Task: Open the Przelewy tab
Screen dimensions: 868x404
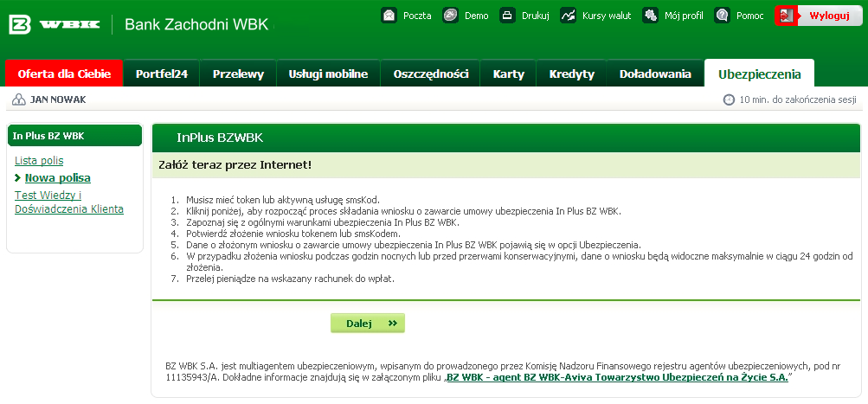Action: pos(238,74)
